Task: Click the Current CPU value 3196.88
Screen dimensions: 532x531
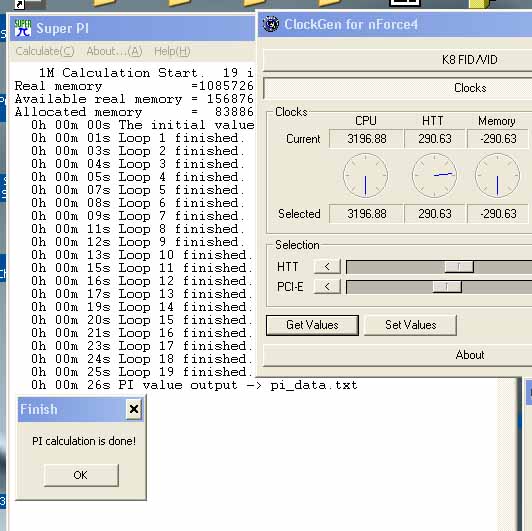Action: coord(366,139)
